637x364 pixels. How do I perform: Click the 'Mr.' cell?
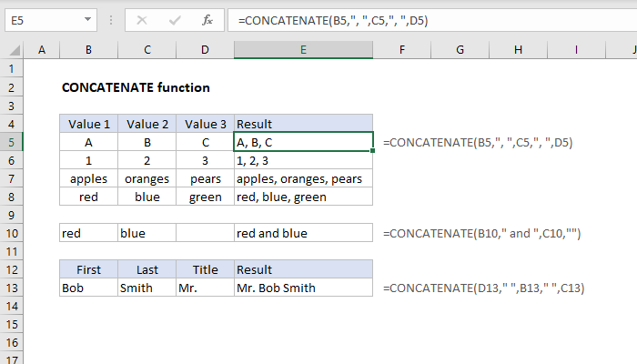205,288
